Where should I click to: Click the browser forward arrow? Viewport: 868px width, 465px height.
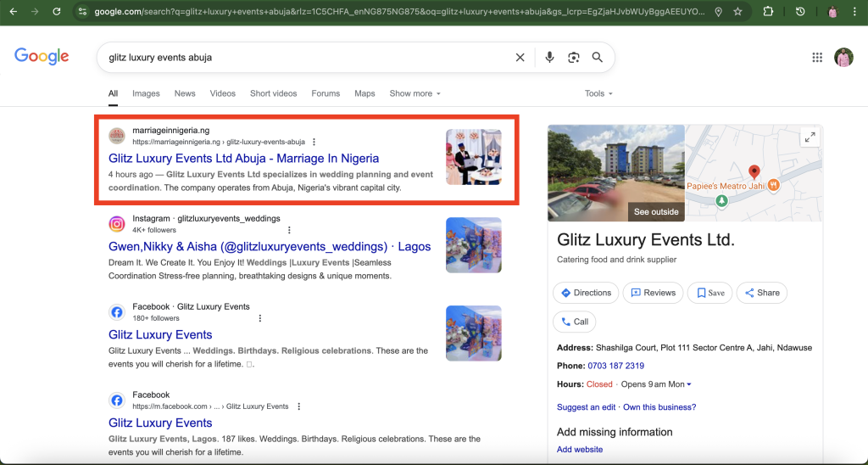click(35, 11)
